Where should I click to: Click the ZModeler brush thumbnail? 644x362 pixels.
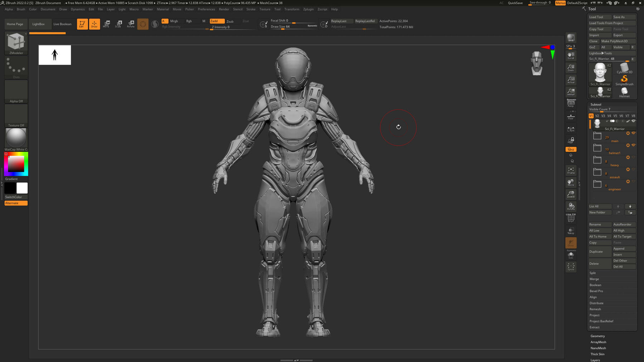tap(16, 43)
